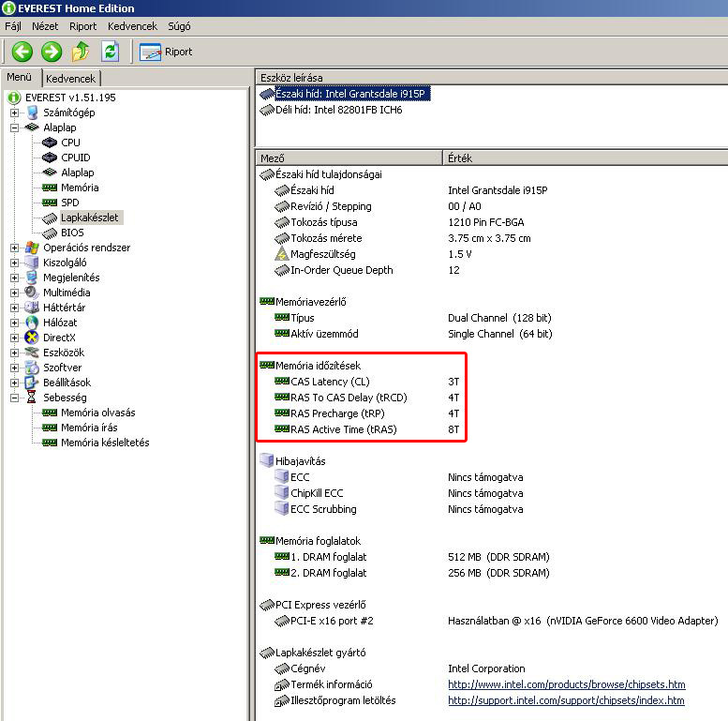Select the Memória module icon
This screenshot has height=721, width=728.
(x=50, y=188)
